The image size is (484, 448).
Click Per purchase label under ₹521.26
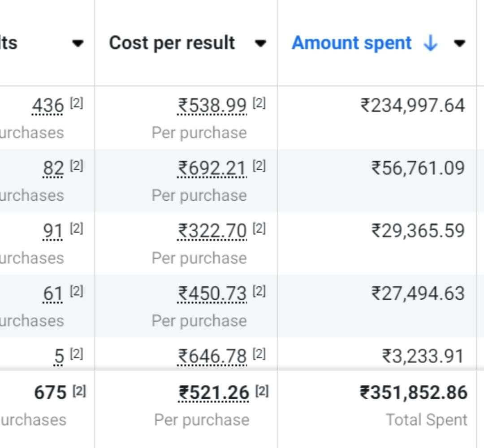tap(202, 420)
